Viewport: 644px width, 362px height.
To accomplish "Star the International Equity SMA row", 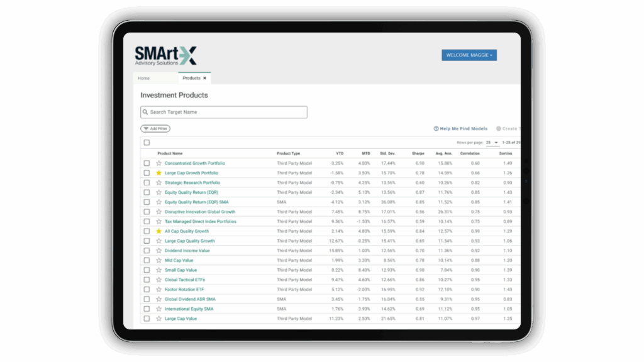I will [159, 309].
